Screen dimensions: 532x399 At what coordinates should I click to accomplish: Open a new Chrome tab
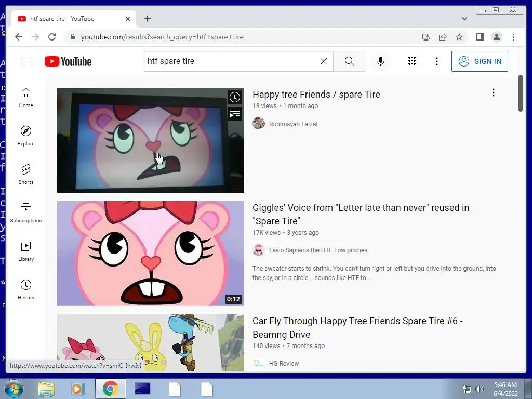pyautogui.click(x=147, y=19)
